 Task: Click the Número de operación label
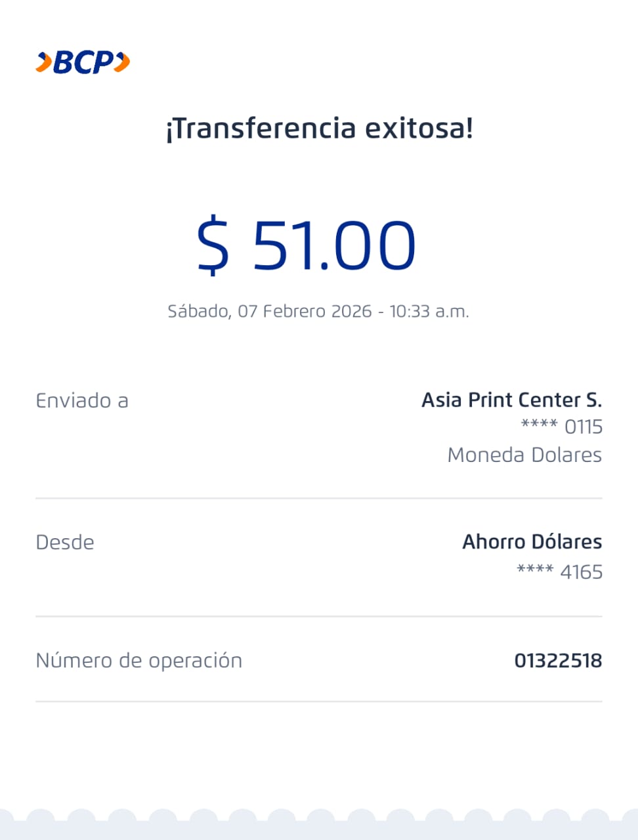[x=138, y=660]
